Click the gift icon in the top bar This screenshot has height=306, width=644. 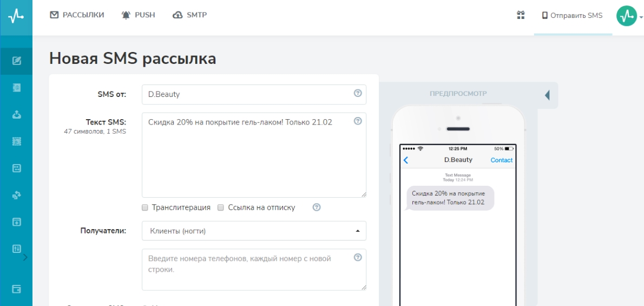(x=522, y=15)
